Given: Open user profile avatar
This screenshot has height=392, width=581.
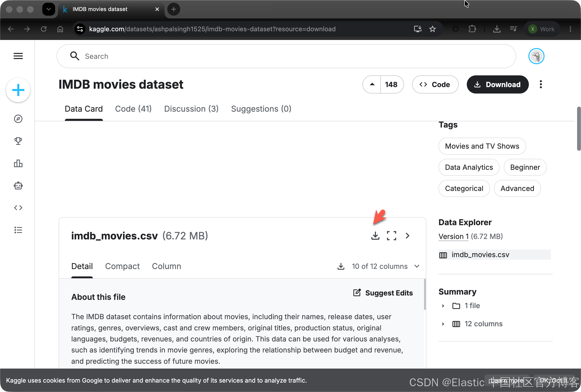Looking at the screenshot, I should click(536, 56).
